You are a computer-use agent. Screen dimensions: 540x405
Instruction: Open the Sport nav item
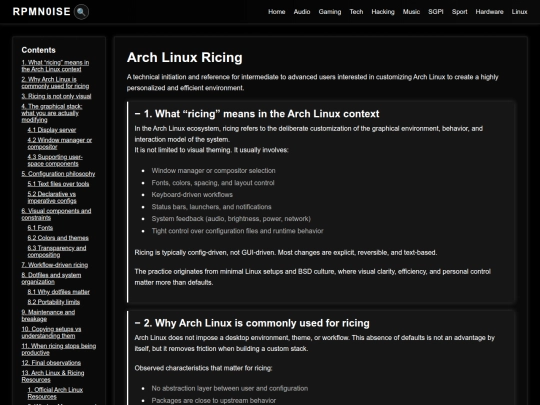[459, 12]
